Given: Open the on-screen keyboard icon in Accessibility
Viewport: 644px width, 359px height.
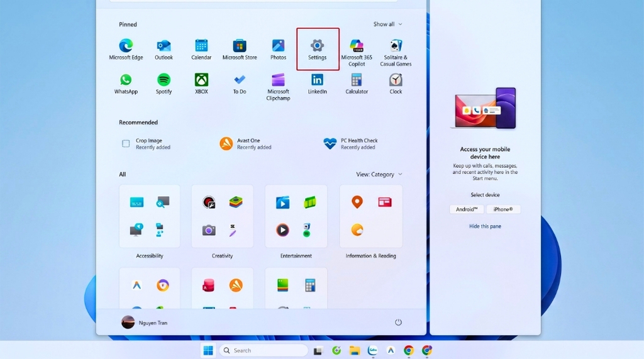Looking at the screenshot, I should 136,202.
